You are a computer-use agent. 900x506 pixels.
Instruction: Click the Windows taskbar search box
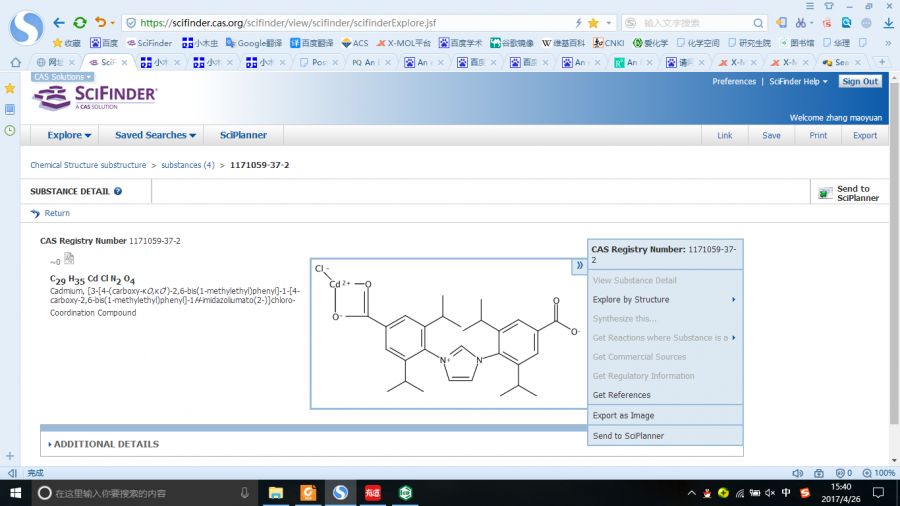tap(143, 493)
